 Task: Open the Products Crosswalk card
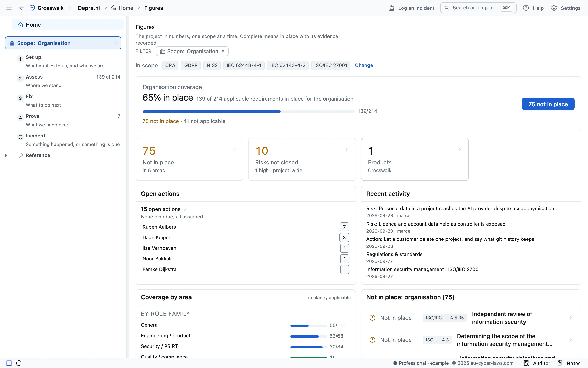(x=414, y=159)
